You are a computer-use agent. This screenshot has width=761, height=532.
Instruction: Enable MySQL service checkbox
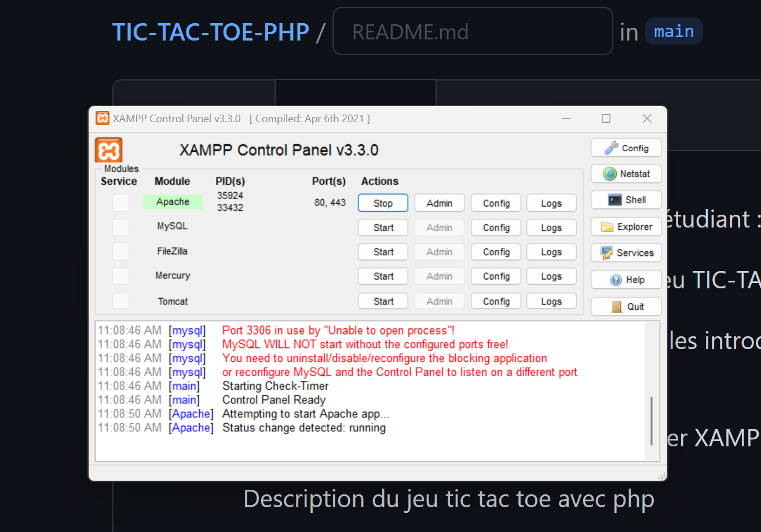[x=120, y=227]
